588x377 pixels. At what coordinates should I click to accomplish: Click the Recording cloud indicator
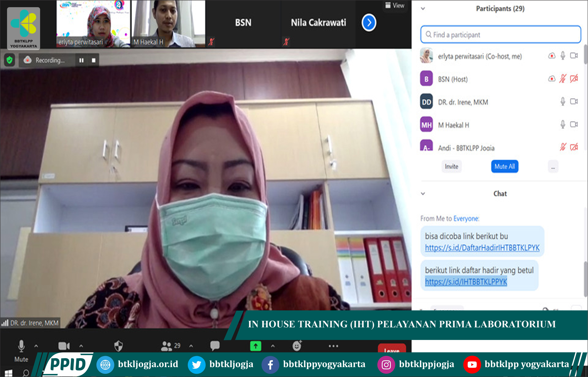click(28, 60)
